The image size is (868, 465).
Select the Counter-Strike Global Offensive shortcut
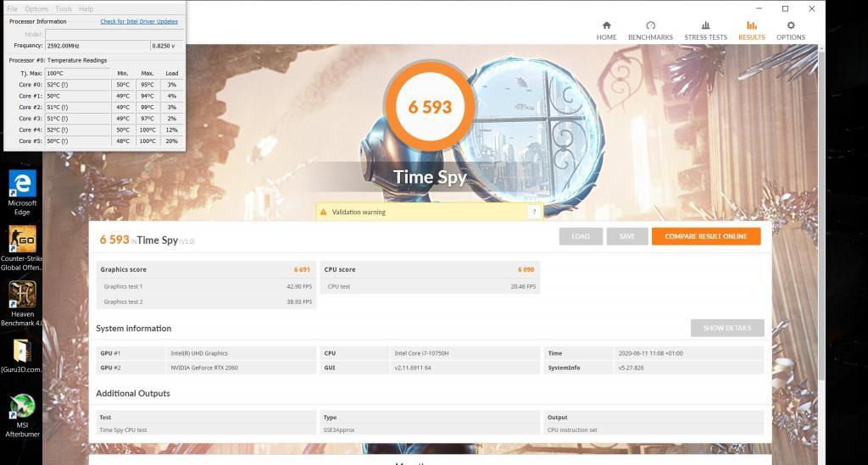pyautogui.click(x=22, y=240)
